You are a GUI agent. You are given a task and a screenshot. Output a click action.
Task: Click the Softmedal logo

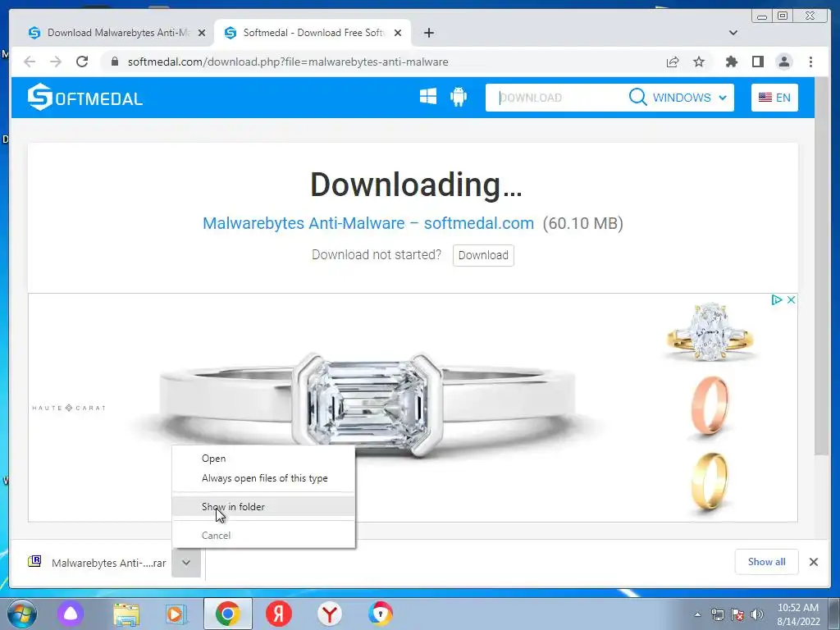point(85,98)
